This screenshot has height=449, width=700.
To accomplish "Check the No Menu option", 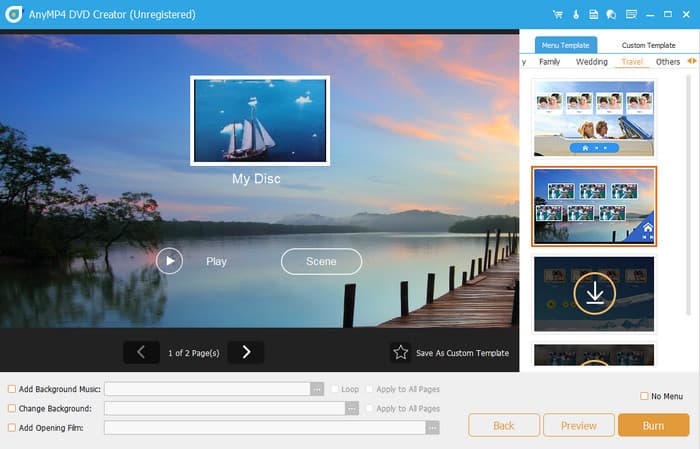I will pyautogui.click(x=644, y=396).
